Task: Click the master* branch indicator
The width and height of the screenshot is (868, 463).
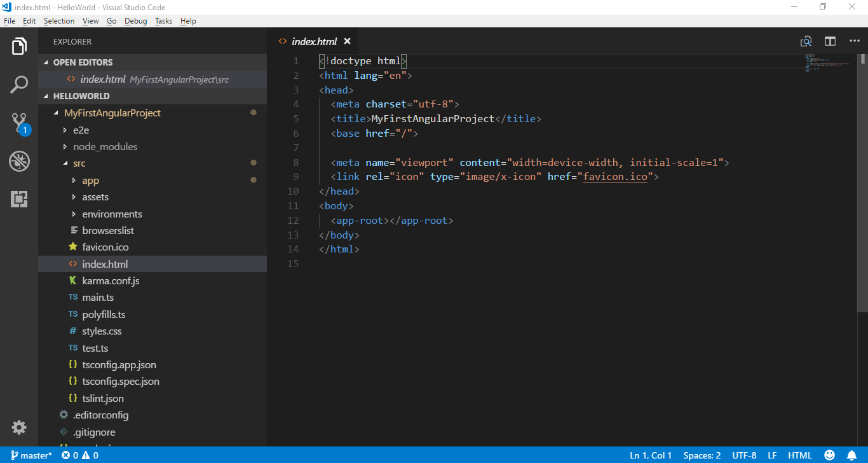Action: (x=31, y=455)
